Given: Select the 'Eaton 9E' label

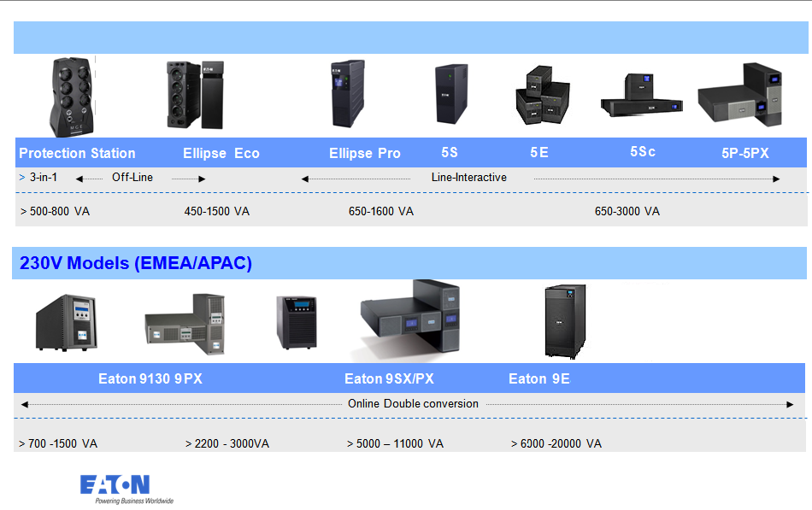Looking at the screenshot, I should point(539,379).
